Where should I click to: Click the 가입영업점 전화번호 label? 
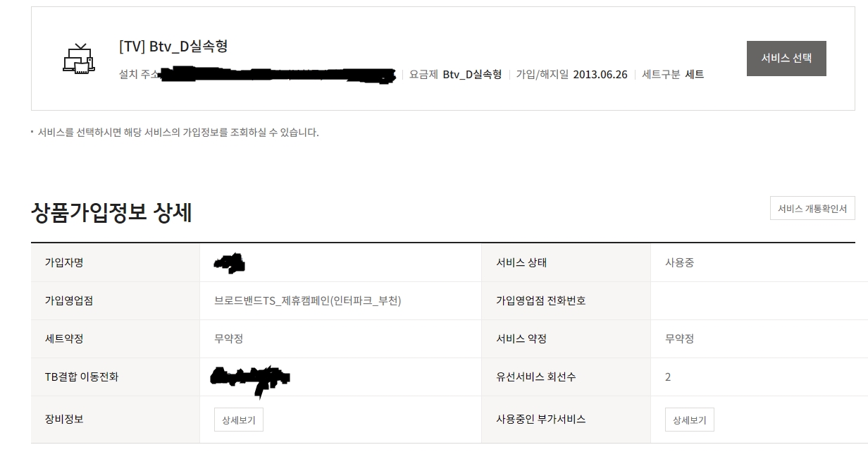tap(540, 301)
